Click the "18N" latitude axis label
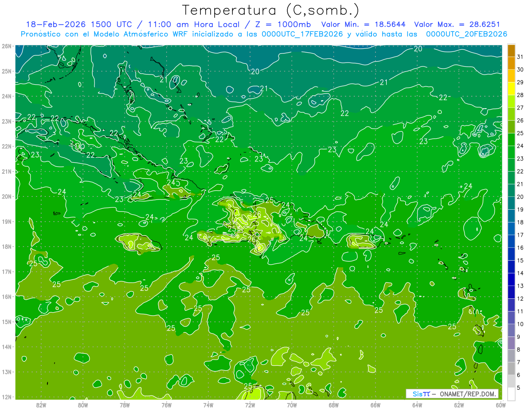Image resolution: width=532 pixels, height=411 pixels. (6, 247)
